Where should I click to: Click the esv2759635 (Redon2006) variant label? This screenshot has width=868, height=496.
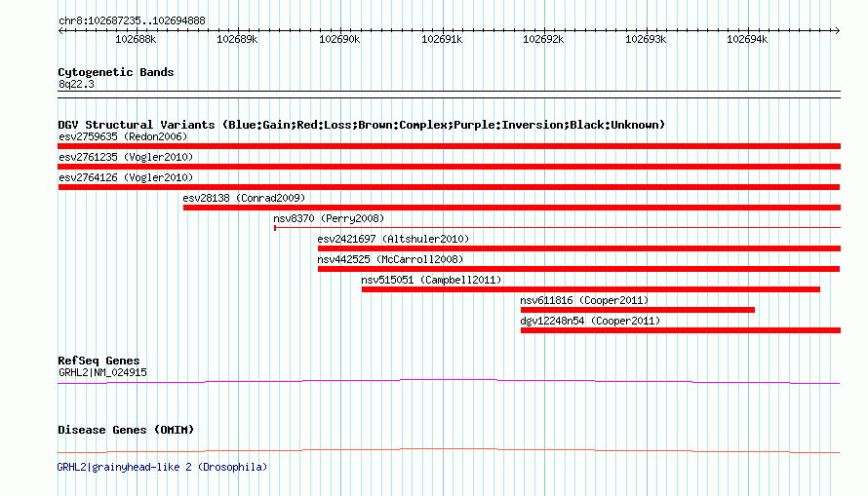(123, 136)
